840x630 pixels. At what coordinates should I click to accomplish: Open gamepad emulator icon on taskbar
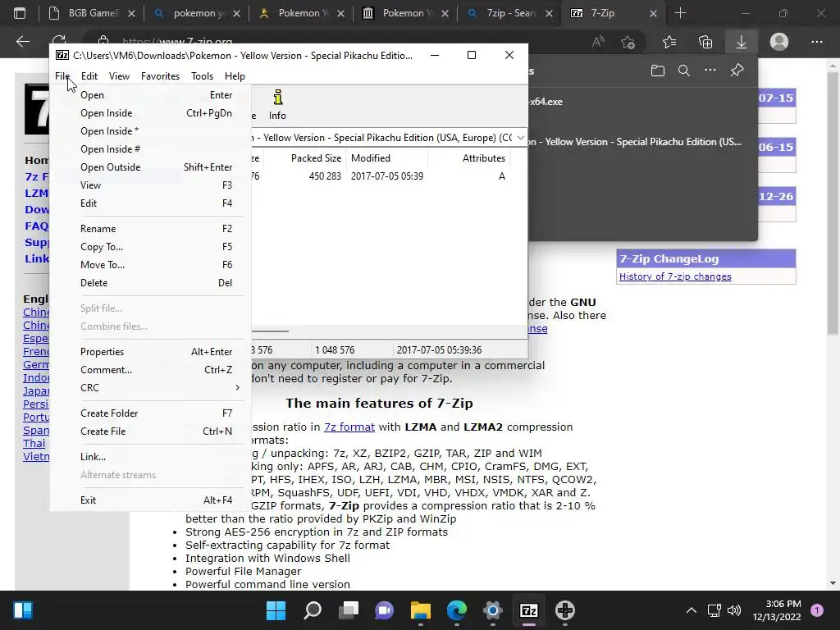click(564, 610)
